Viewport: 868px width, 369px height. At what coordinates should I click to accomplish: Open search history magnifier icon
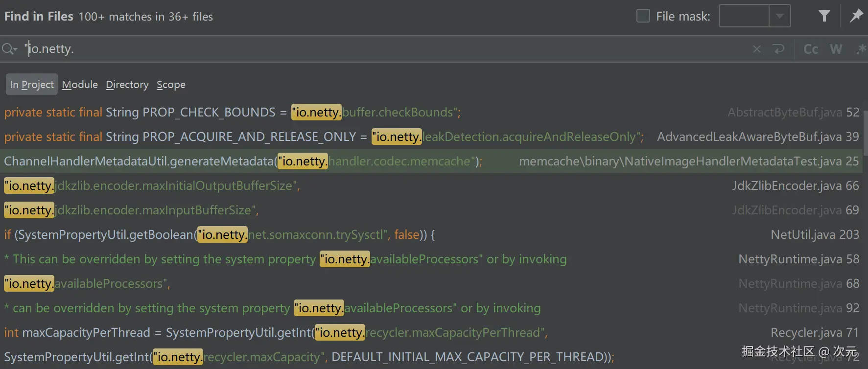9,49
